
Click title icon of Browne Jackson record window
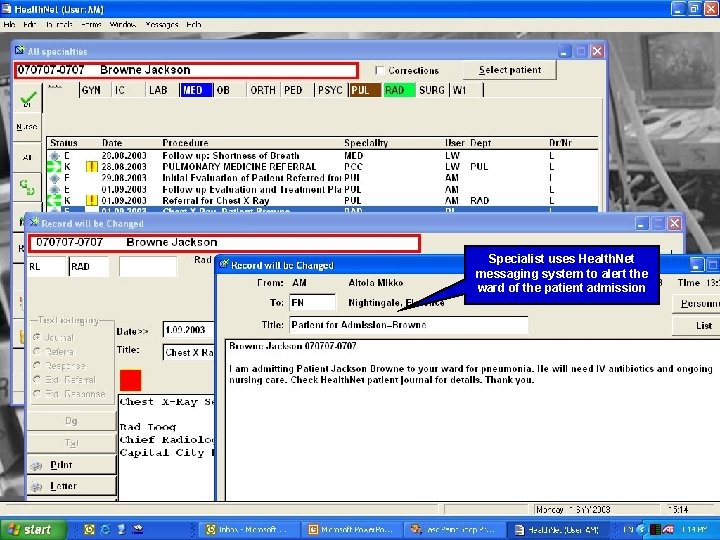[34, 223]
